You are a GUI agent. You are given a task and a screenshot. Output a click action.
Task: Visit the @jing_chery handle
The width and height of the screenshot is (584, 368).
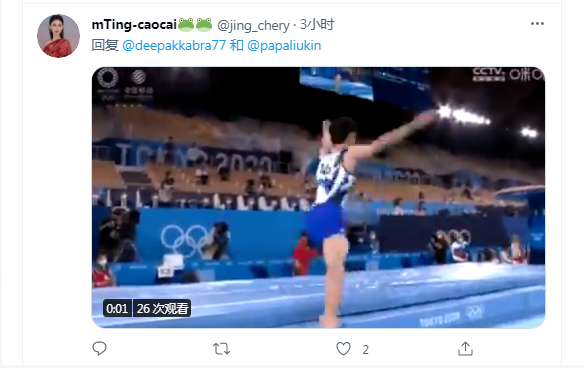[253, 25]
